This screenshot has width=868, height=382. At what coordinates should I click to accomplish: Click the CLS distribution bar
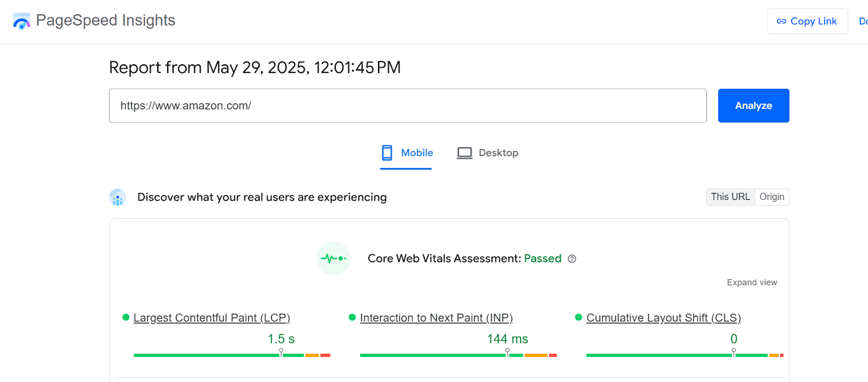[685, 355]
